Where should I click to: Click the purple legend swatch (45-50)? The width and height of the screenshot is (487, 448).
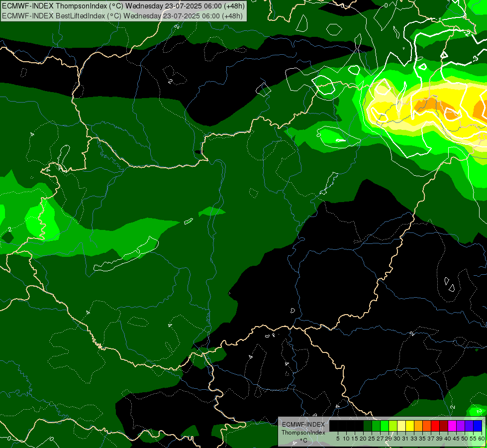pyautogui.click(x=461, y=426)
